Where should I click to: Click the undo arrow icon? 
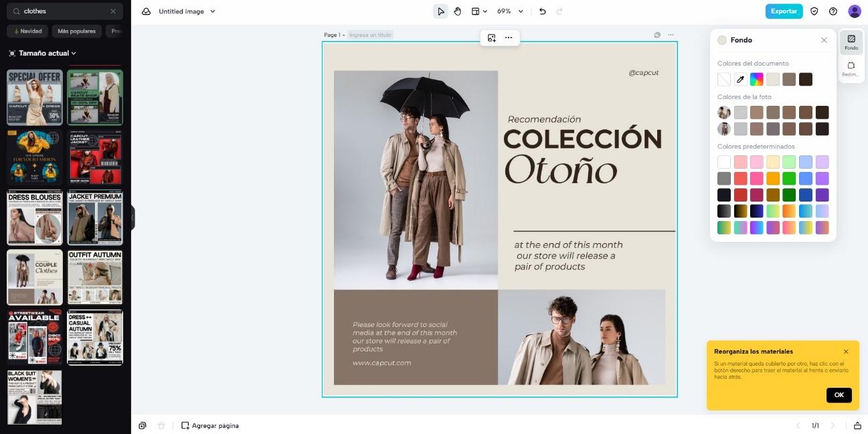541,11
